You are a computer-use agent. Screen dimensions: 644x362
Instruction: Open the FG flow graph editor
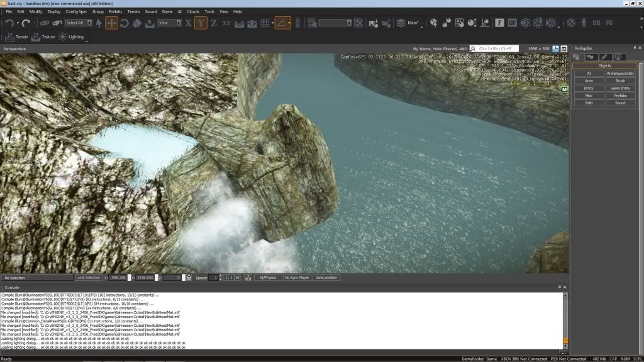(609, 23)
